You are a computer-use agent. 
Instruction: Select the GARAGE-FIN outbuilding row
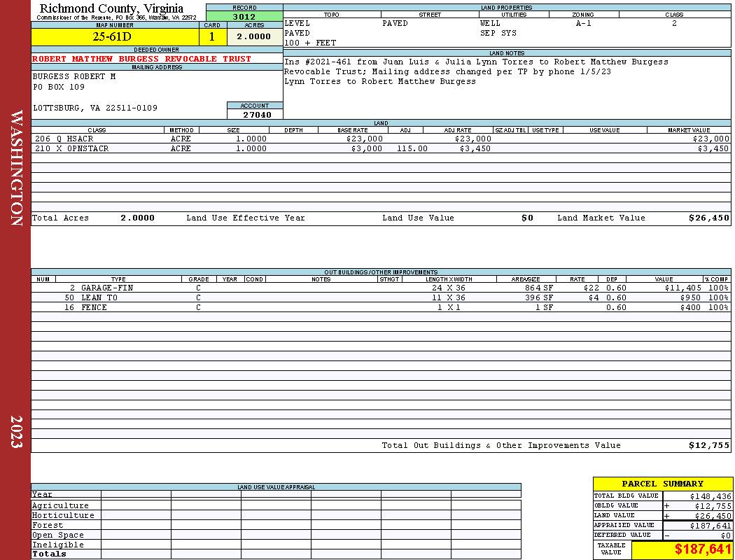click(381, 288)
